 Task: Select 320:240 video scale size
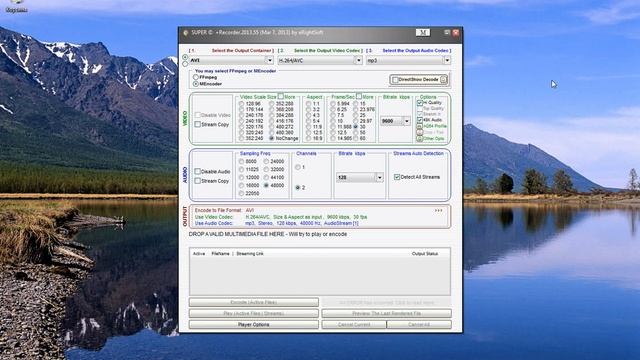point(242,133)
